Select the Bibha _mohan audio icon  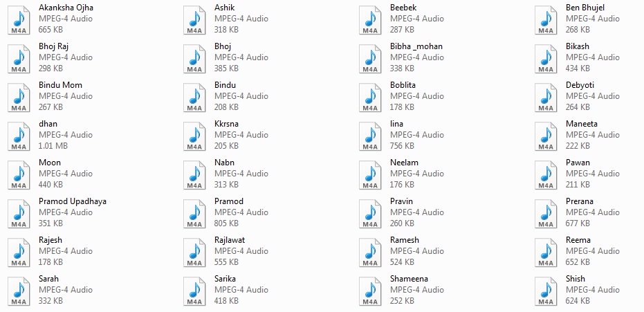coord(371,59)
